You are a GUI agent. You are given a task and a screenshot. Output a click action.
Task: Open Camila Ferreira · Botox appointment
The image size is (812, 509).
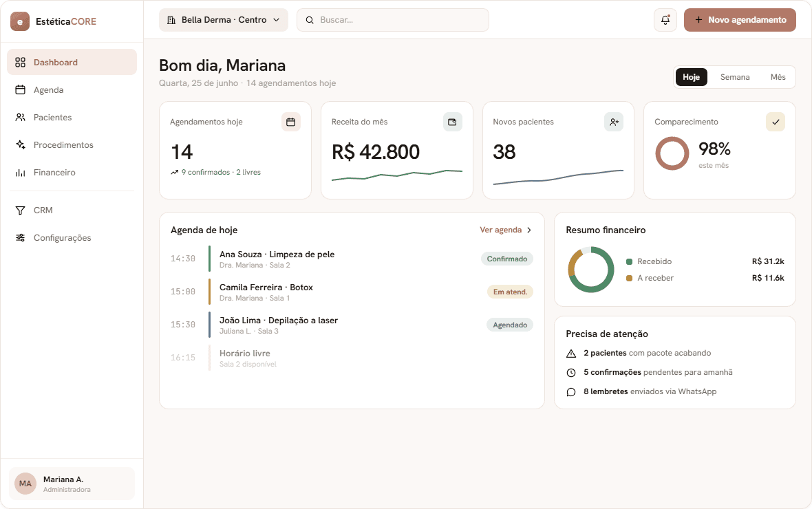[x=352, y=292]
